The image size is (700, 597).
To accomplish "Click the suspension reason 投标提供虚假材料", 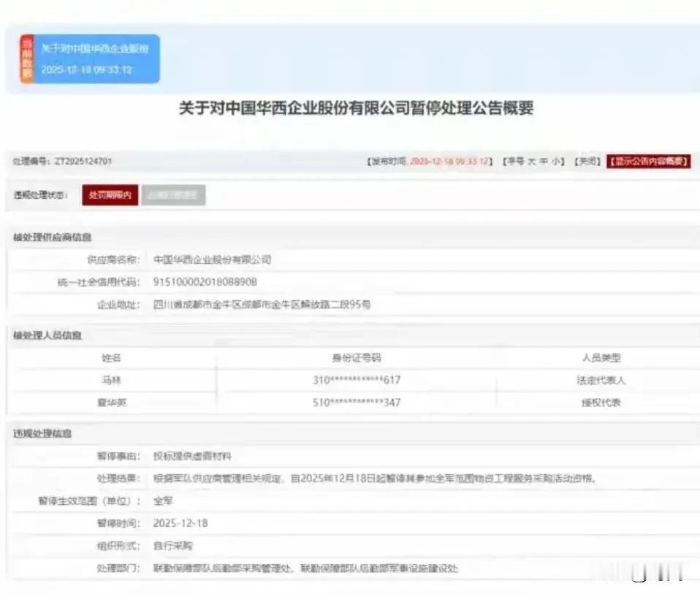I will [x=192, y=456].
